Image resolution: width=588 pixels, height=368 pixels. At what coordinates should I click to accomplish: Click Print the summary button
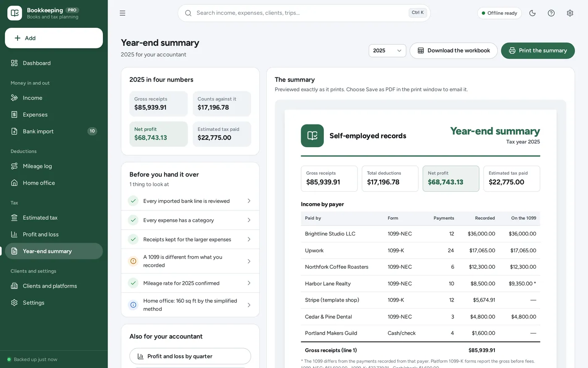coord(538,50)
